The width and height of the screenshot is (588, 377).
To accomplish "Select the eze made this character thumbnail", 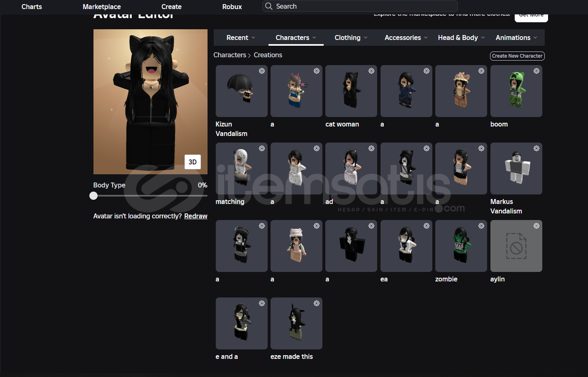I will point(296,323).
